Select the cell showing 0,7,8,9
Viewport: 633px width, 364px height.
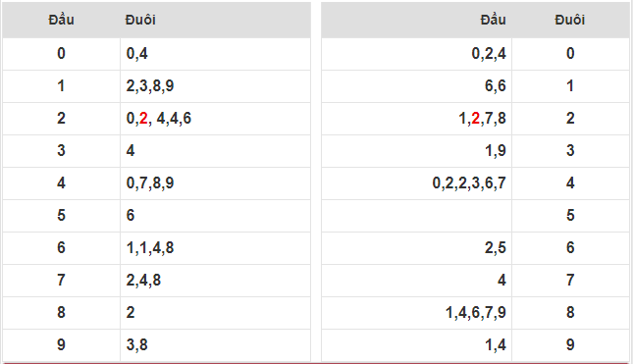click(x=215, y=183)
